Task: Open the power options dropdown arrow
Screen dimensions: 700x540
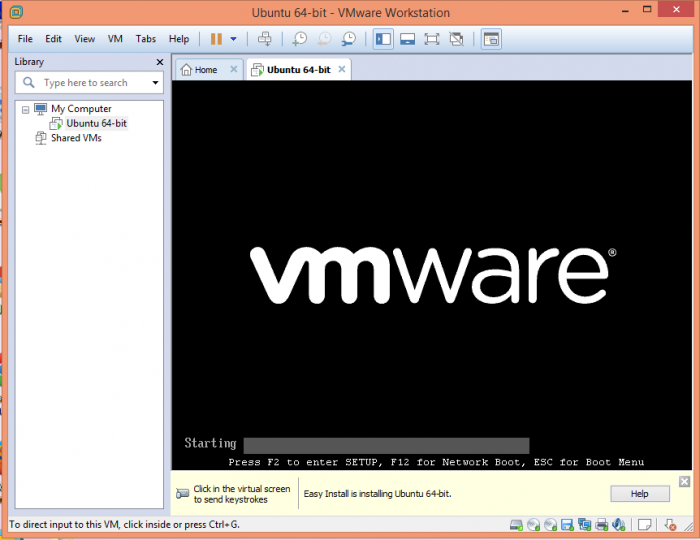Action: point(233,39)
